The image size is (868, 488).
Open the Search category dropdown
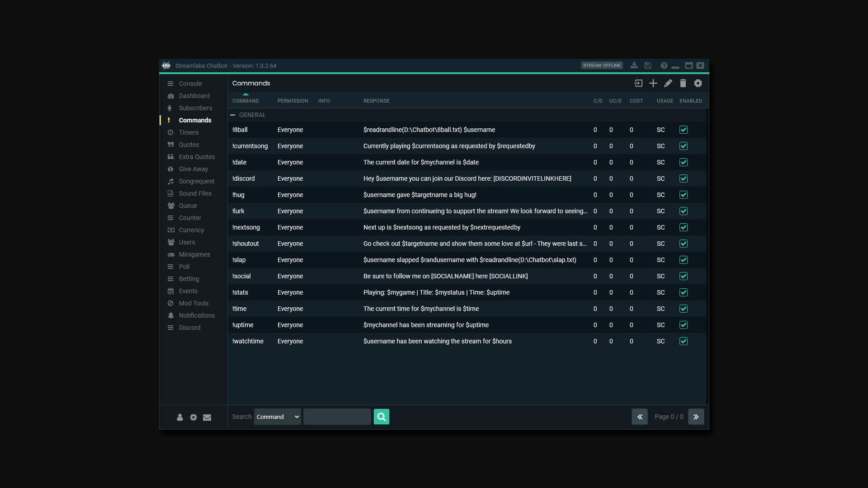(x=277, y=417)
